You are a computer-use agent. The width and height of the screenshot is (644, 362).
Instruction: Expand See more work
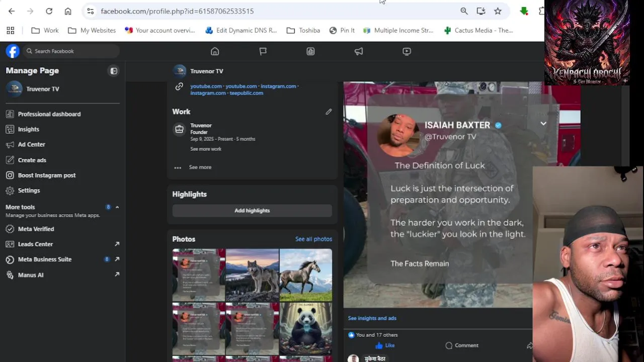coord(206,149)
